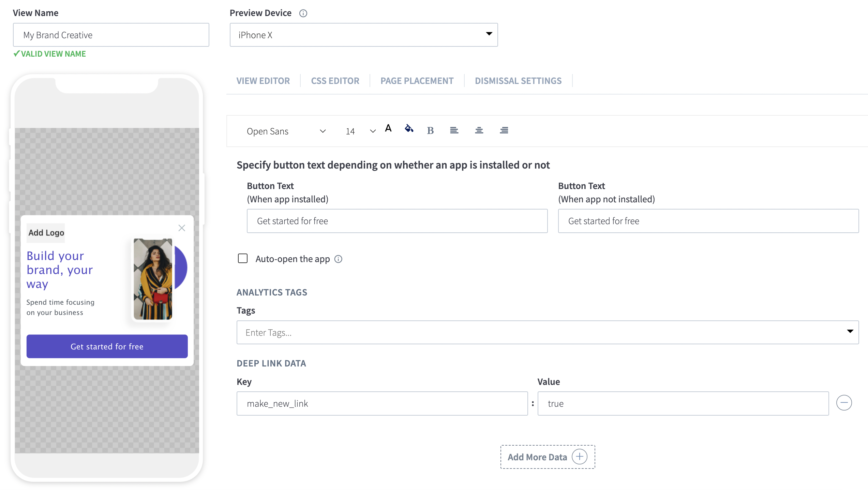Align text left
This screenshot has height=490, width=868.
(454, 130)
